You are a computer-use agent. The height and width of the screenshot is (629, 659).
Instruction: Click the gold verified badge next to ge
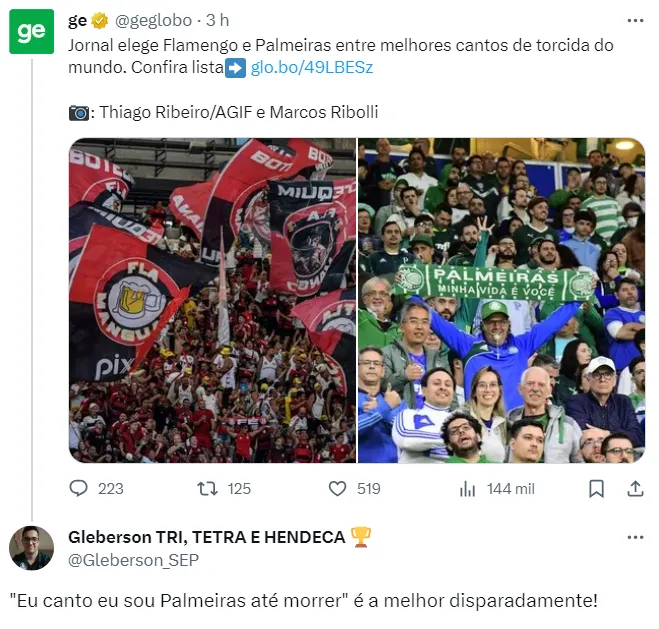tap(100, 21)
